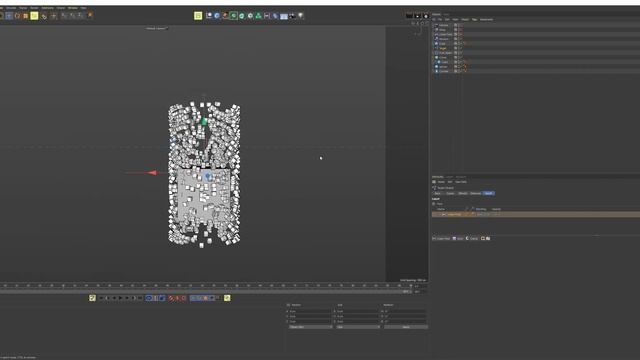Open the Render menu
This screenshot has height=360, width=640.
pyautogui.click(x=34, y=8)
